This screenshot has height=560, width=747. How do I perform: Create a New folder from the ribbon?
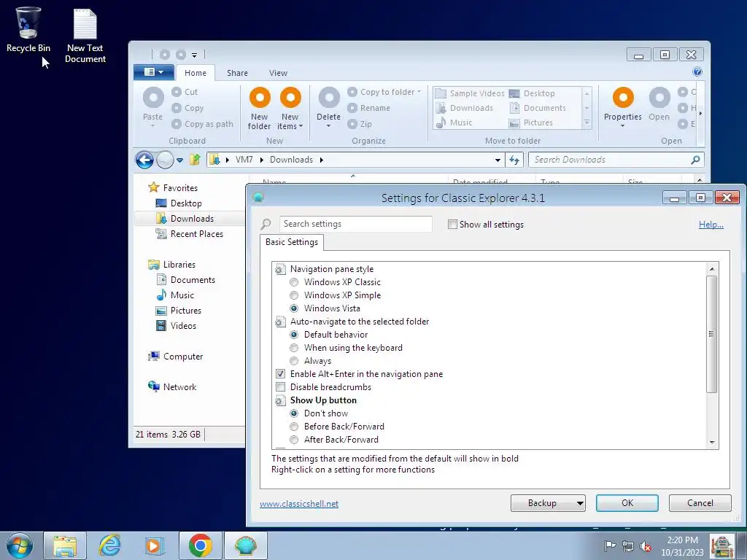click(260, 109)
